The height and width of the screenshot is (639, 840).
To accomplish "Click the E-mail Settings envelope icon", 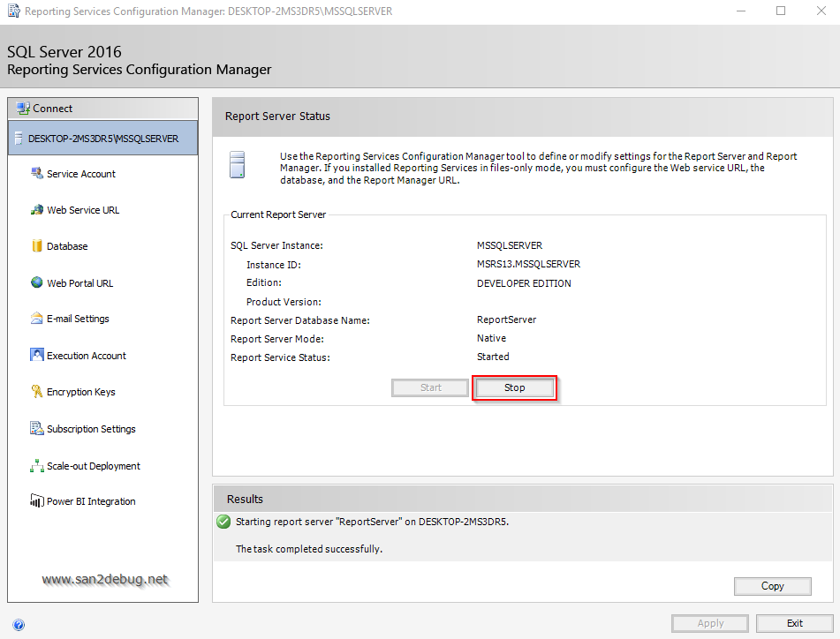I will (37, 319).
